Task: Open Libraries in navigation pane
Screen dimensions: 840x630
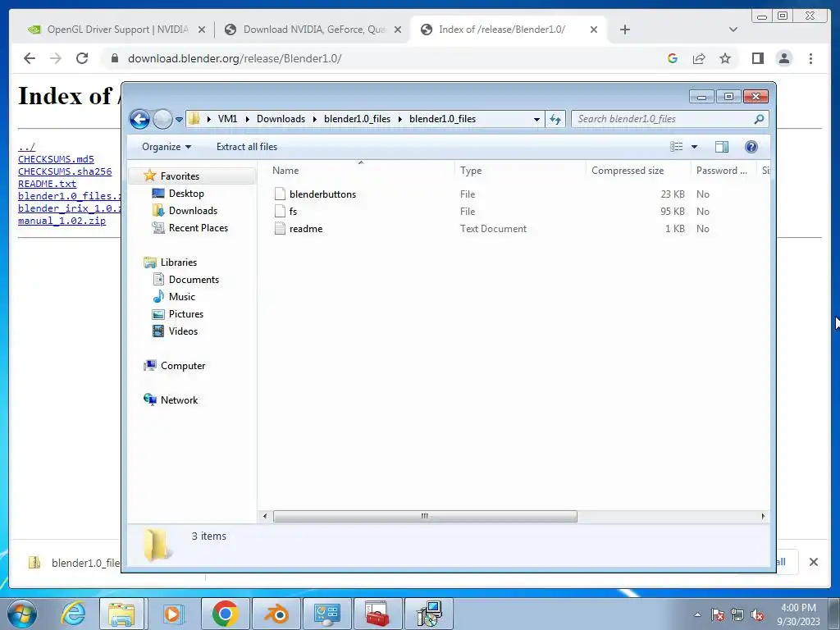Action: 178,262
